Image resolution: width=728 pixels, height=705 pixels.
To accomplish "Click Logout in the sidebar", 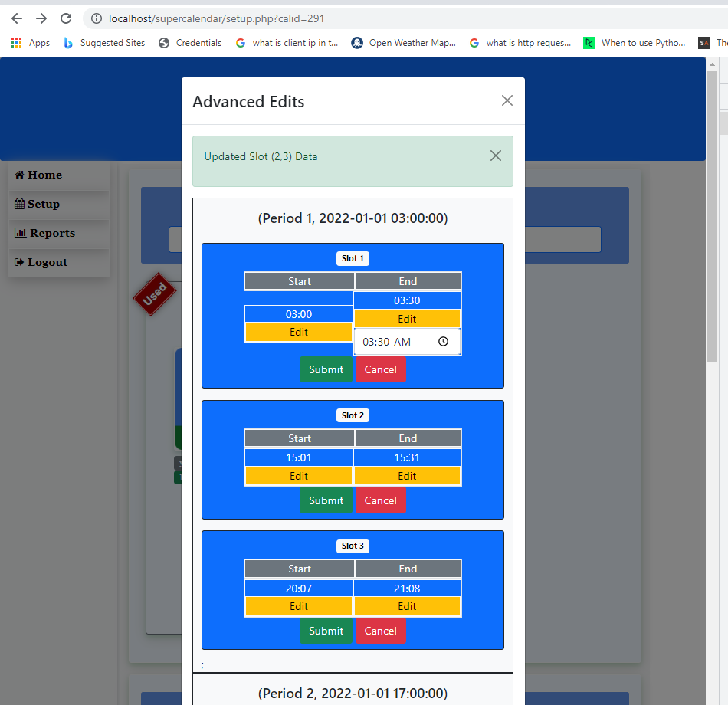I will pyautogui.click(x=58, y=262).
